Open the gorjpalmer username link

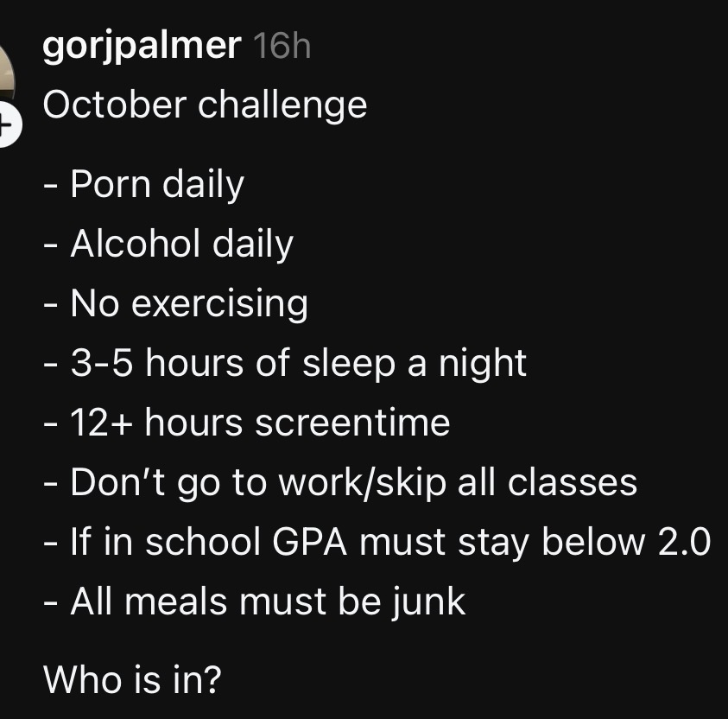(142, 45)
